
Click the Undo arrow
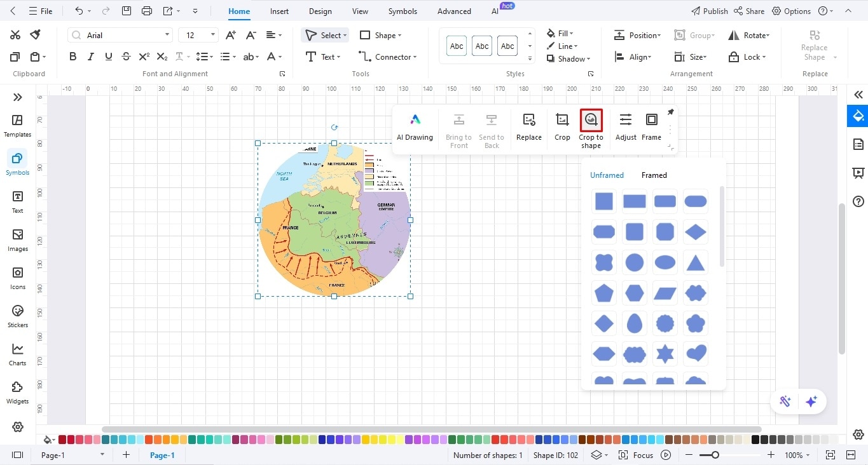(79, 11)
